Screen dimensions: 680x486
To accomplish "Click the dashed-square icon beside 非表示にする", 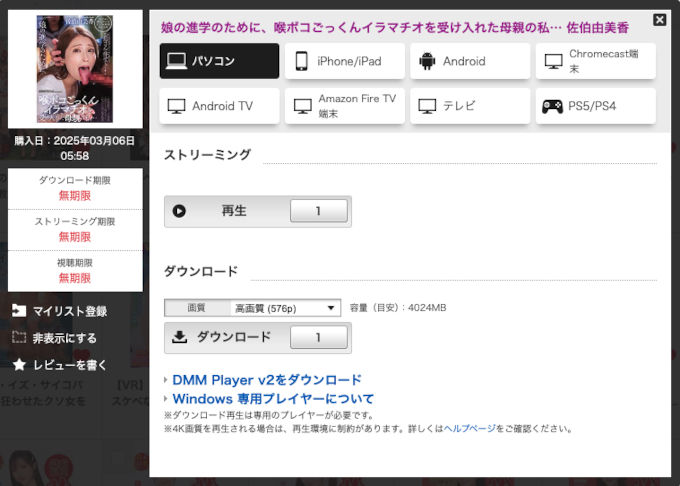I will pyautogui.click(x=19, y=338).
